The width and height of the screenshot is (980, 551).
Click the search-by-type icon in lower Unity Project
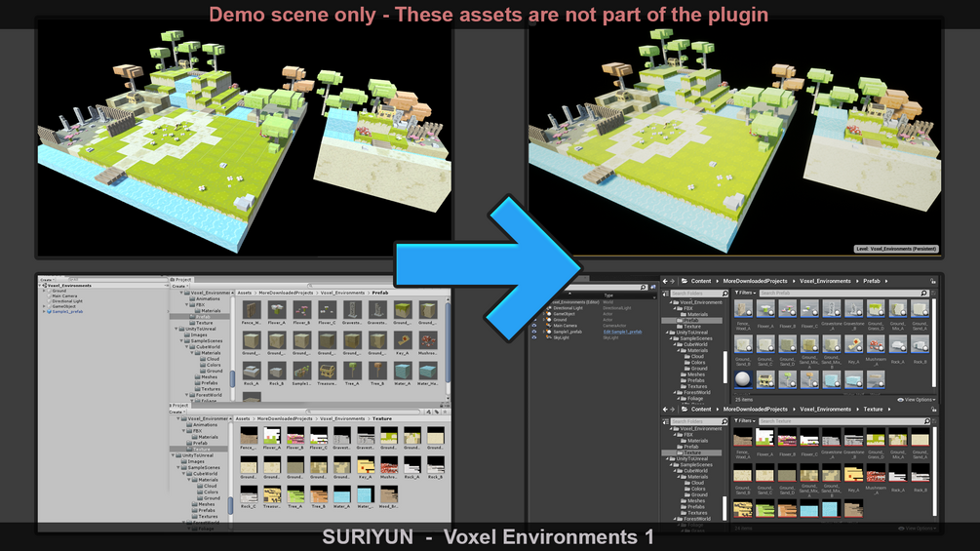[x=429, y=412]
